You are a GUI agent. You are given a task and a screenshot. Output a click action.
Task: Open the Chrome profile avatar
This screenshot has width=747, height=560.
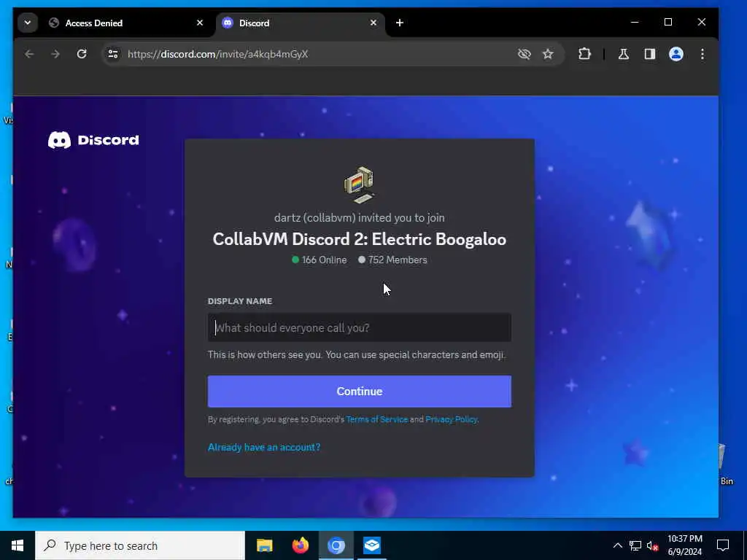pos(676,54)
